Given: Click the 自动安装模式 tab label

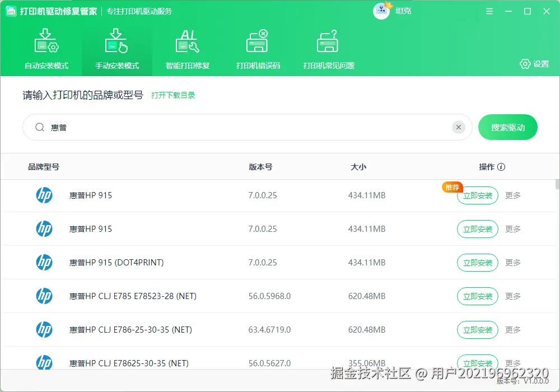Looking at the screenshot, I should (x=46, y=66).
